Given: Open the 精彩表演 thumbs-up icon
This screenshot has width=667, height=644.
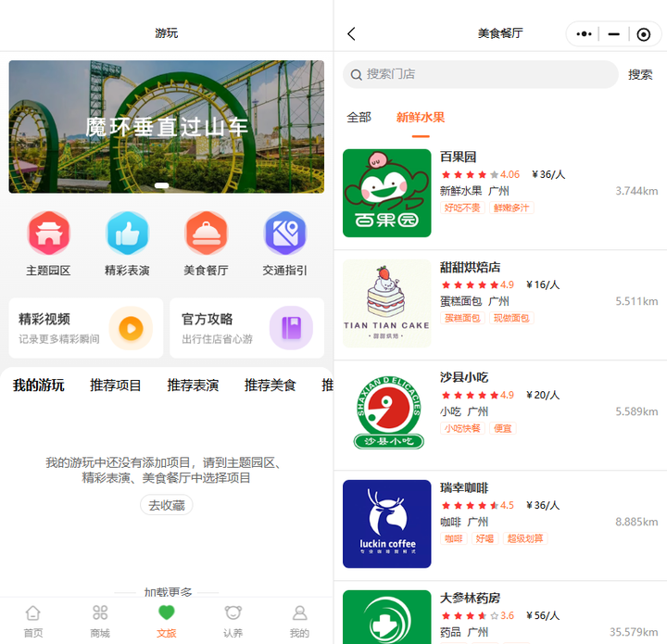Looking at the screenshot, I should click(x=127, y=234).
